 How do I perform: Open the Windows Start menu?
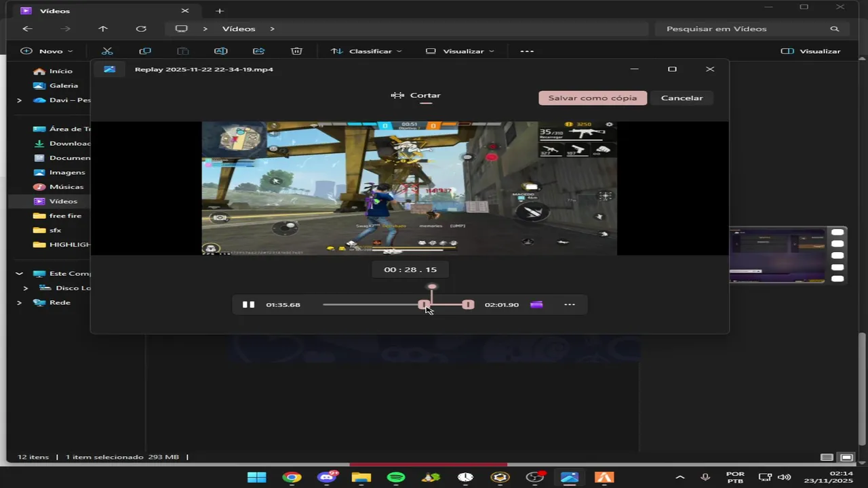(256, 477)
